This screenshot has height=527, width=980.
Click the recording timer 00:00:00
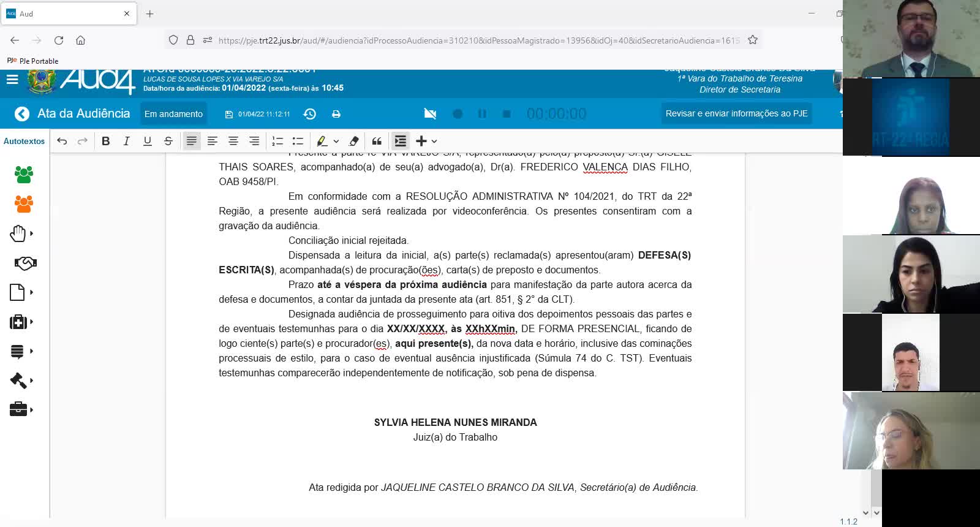556,114
